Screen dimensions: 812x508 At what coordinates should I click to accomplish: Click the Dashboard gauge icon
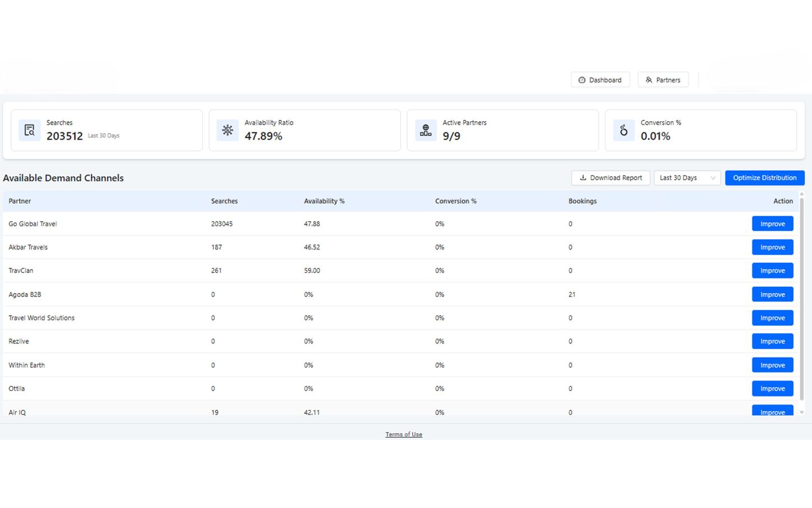[582, 80]
